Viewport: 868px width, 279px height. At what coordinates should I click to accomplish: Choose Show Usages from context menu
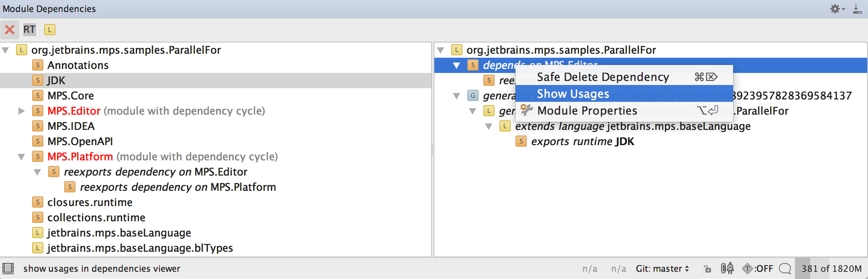coord(573,94)
